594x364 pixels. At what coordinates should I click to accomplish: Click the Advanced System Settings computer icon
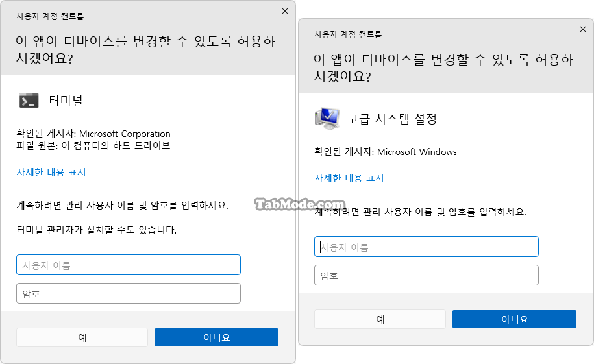tap(327, 118)
